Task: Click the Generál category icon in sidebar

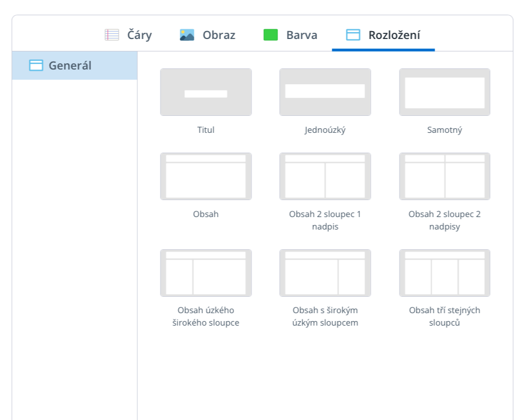Action: click(36, 66)
